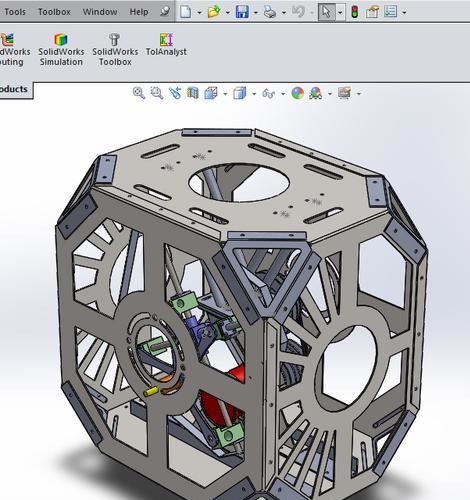Expand the Save dropdown arrow
Image resolution: width=470 pixels, height=500 pixels.
tap(256, 13)
